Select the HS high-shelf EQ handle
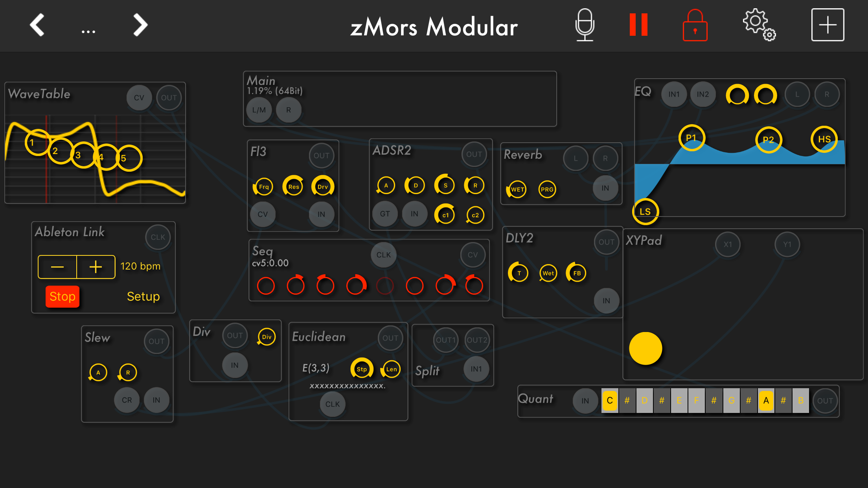 pyautogui.click(x=824, y=139)
